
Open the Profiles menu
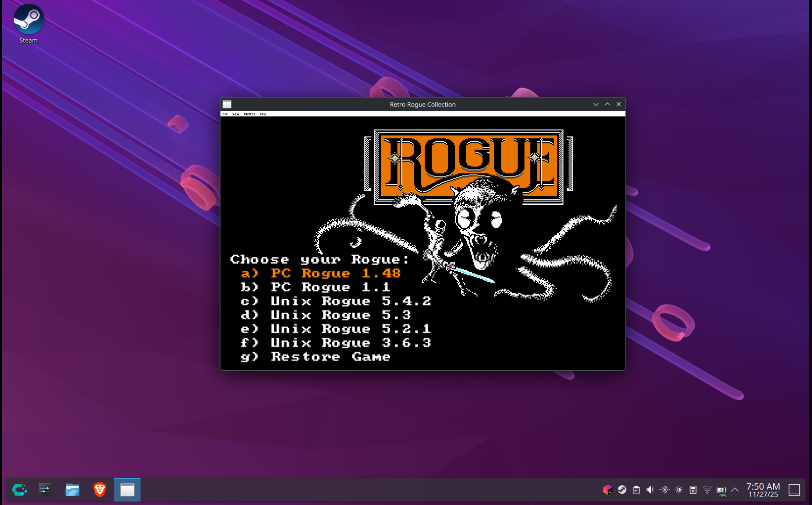click(249, 114)
